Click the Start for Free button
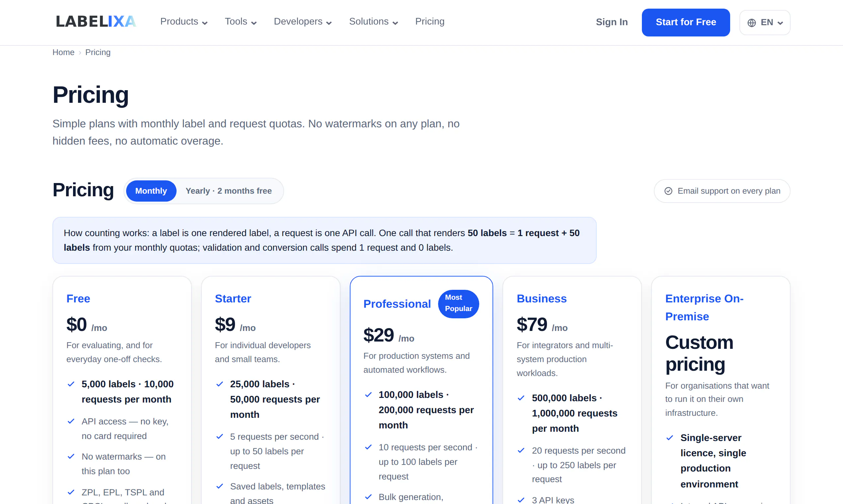 tap(686, 23)
